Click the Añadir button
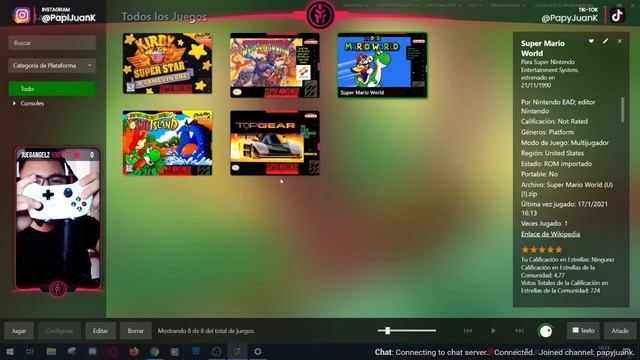 620,331
